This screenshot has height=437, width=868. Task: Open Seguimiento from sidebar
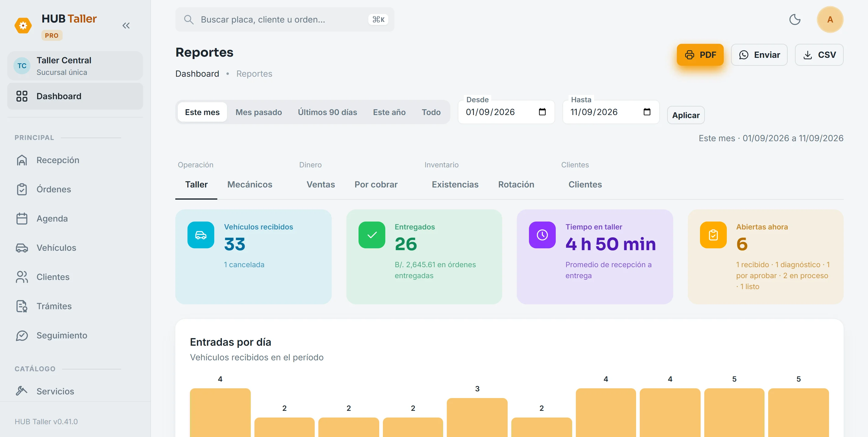(75, 336)
